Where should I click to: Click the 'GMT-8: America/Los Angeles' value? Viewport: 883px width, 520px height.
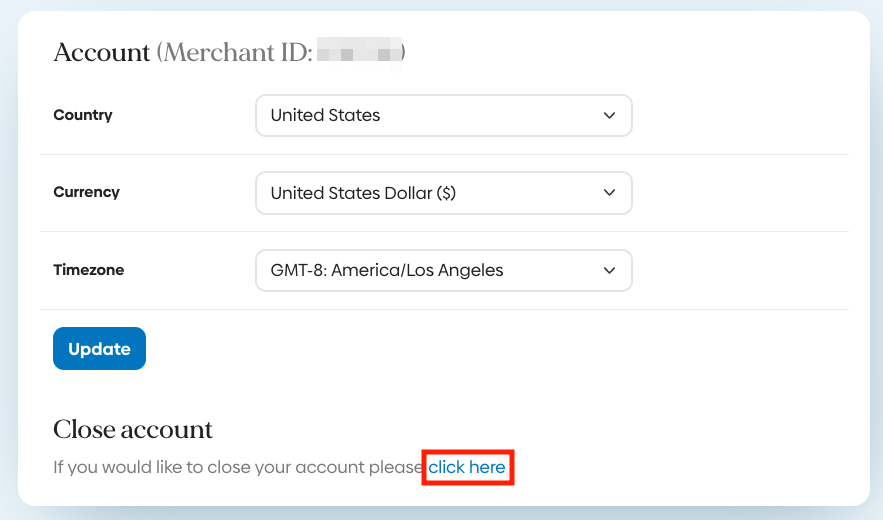(387, 270)
